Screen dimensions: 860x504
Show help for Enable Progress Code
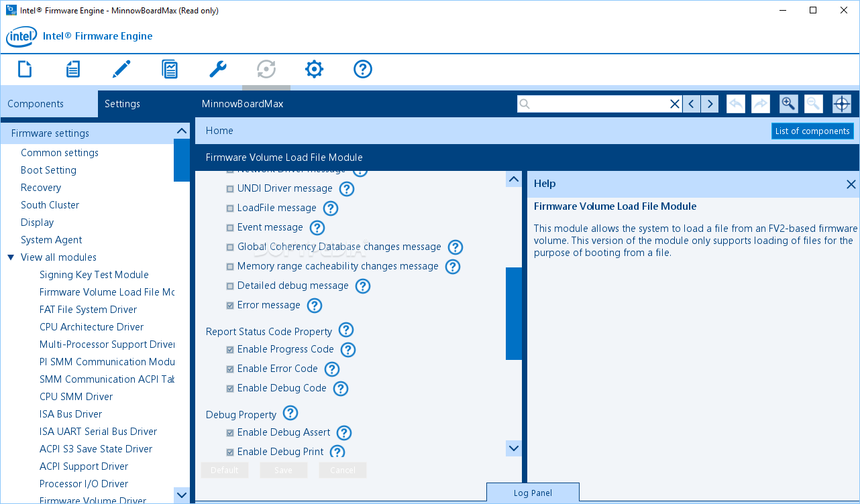(348, 350)
